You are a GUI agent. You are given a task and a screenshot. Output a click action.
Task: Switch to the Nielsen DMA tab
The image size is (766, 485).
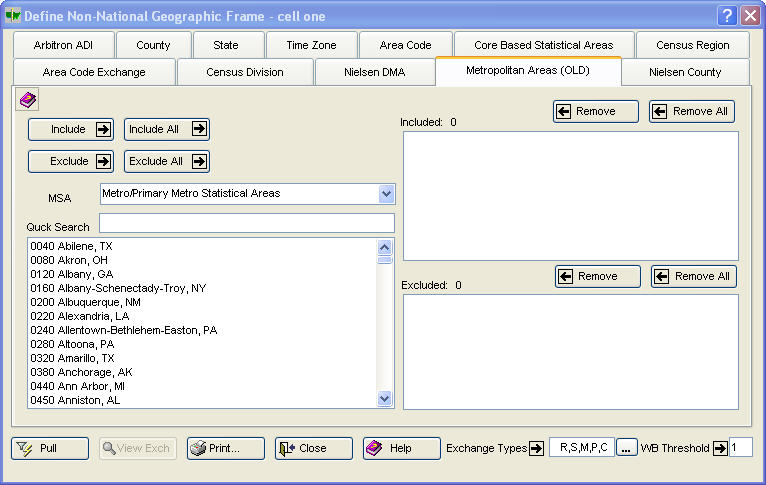pyautogui.click(x=374, y=72)
